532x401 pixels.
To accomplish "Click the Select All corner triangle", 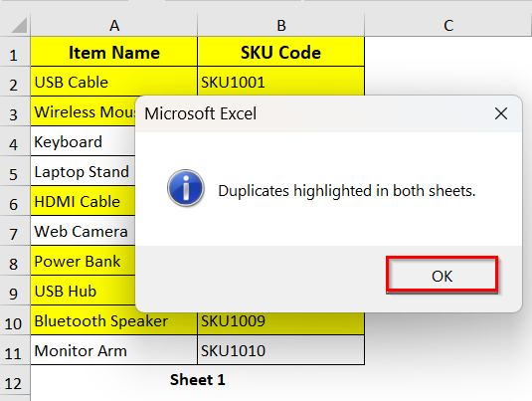I will [19, 26].
